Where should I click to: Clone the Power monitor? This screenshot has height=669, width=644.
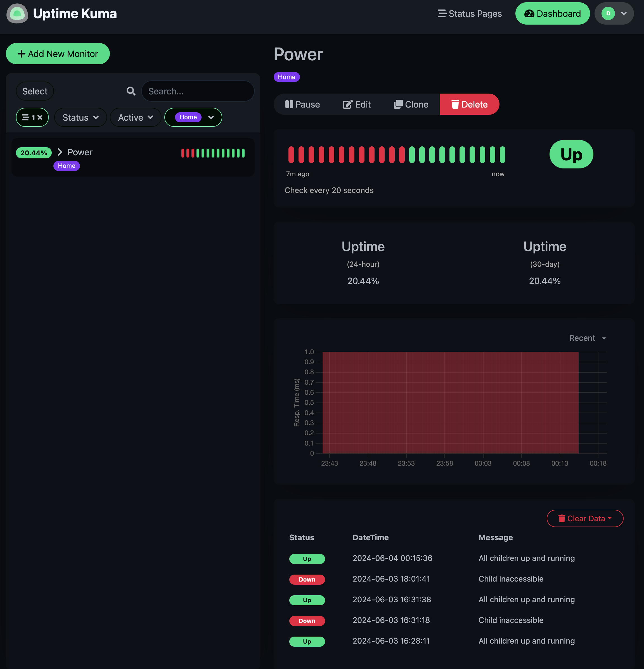click(411, 104)
